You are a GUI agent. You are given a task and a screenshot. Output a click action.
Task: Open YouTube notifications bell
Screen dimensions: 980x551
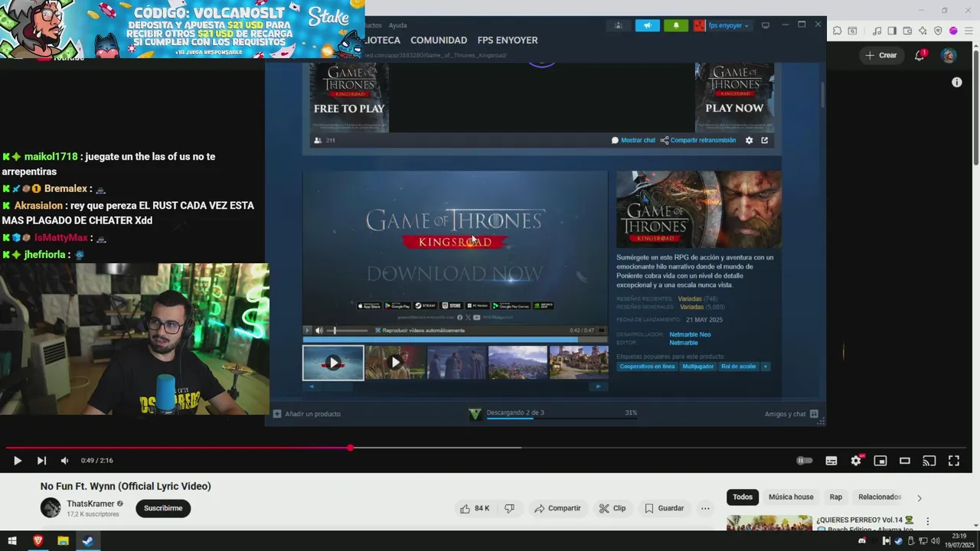(920, 55)
